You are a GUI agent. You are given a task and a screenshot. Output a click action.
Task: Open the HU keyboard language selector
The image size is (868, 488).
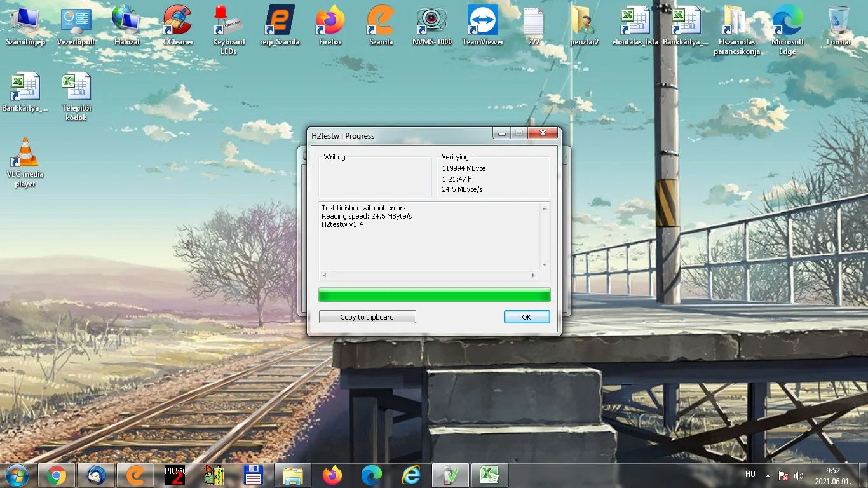750,474
